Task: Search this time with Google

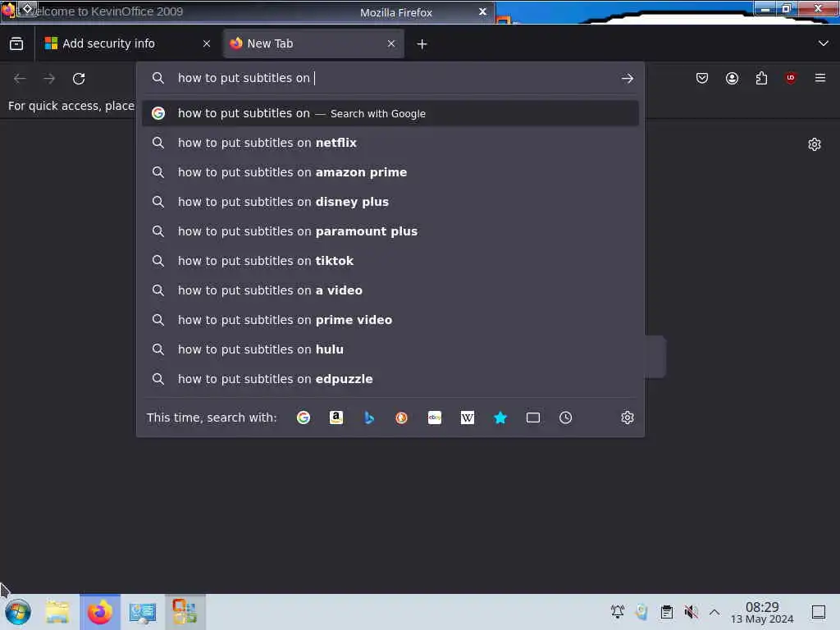Action: point(304,418)
